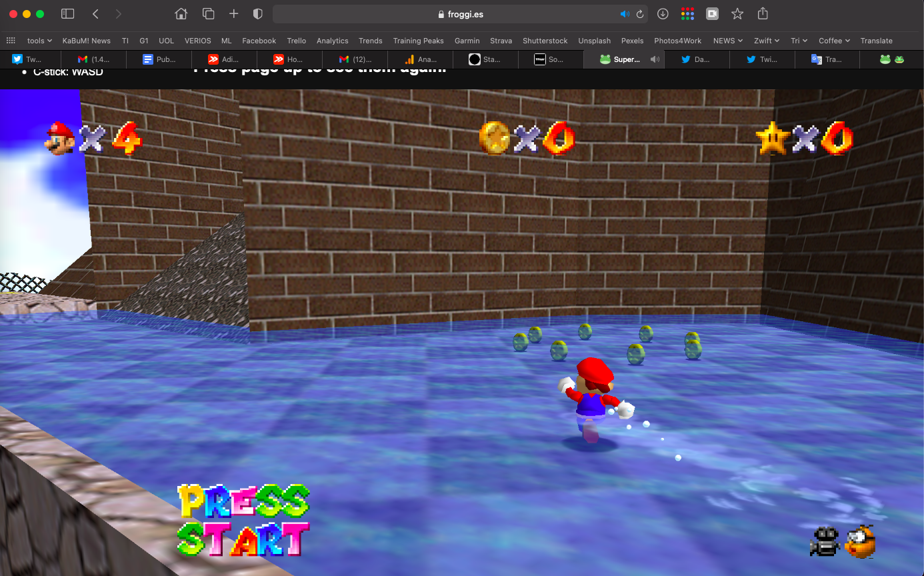Image resolution: width=924 pixels, height=576 pixels.
Task: Go back to previous page
Action: click(x=95, y=14)
